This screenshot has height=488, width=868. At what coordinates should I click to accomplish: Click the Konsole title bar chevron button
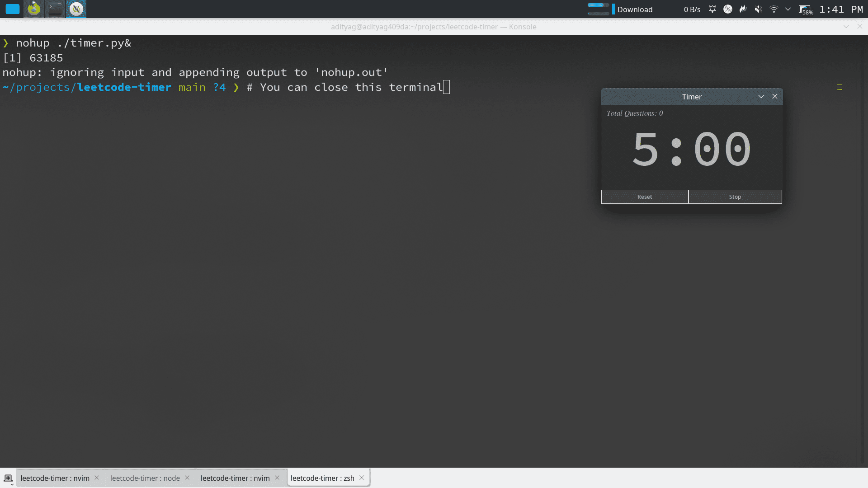click(846, 27)
